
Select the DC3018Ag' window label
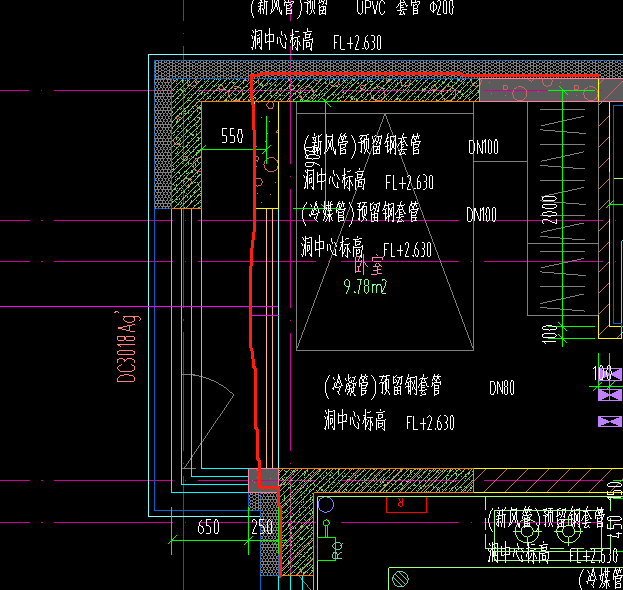pyautogui.click(x=127, y=347)
